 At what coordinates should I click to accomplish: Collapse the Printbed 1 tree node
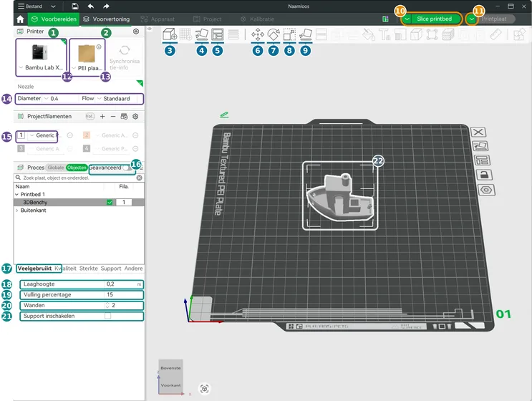coord(16,194)
